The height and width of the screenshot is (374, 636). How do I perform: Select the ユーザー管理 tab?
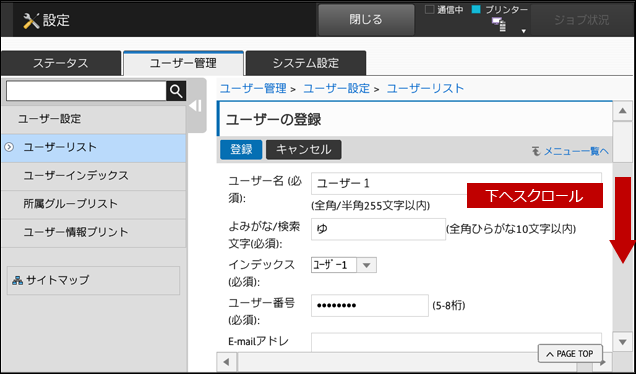click(x=183, y=63)
